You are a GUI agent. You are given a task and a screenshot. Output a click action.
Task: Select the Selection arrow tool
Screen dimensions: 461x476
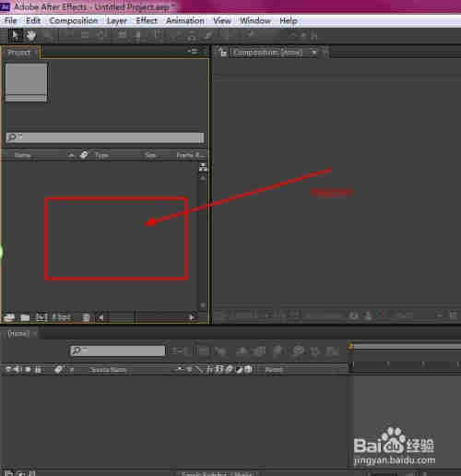15,35
